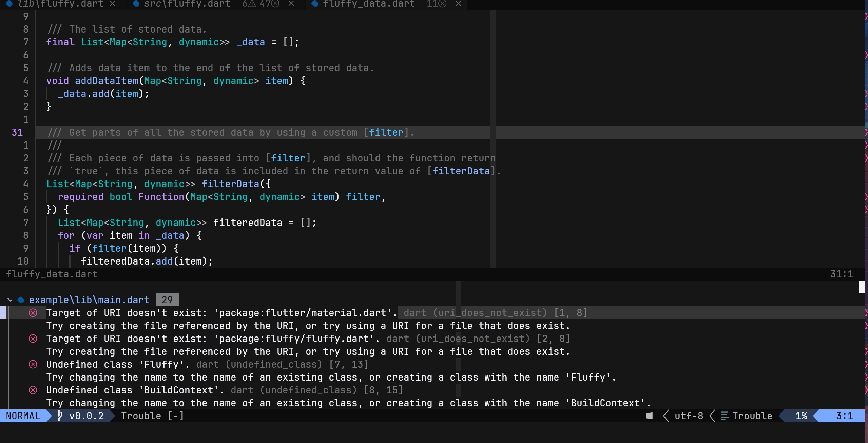Switch to the src\fluffy.dart buffer tab
Image resolution: width=868 pixels, height=443 pixels.
[187, 4]
